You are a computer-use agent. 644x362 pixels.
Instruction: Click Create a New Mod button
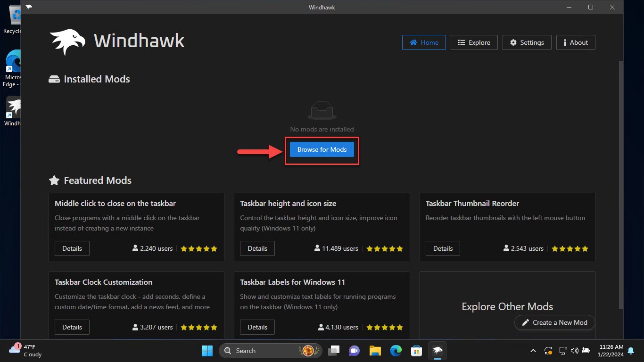pos(554,322)
